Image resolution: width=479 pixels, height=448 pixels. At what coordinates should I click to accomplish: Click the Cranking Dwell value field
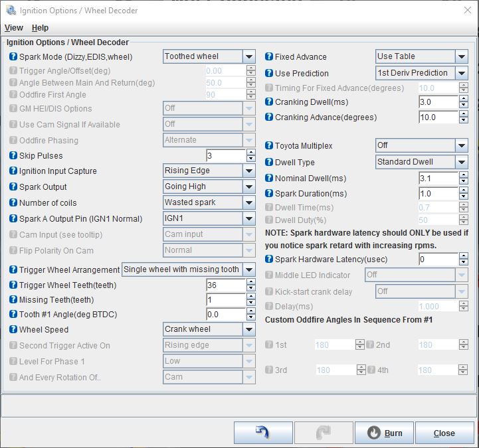438,102
